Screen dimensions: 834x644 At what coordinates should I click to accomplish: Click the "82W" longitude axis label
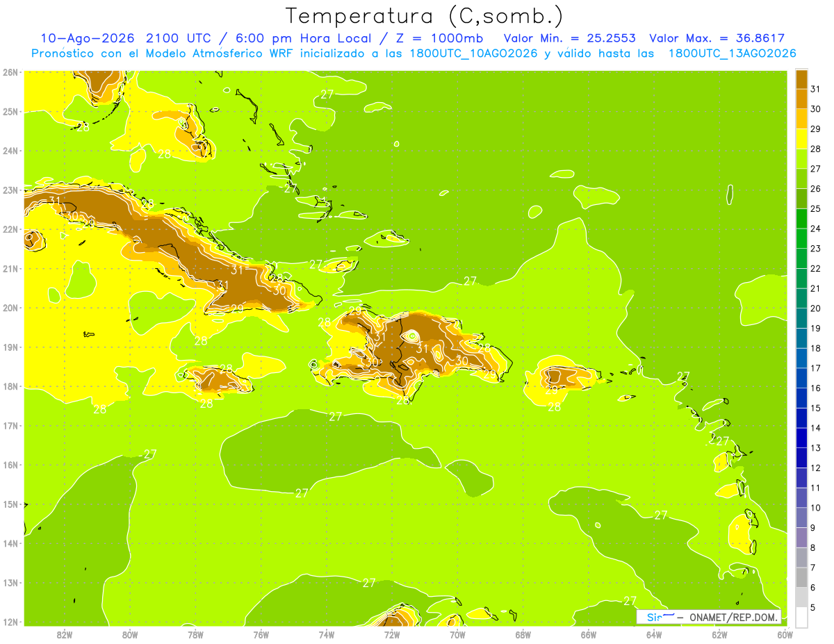(65, 634)
